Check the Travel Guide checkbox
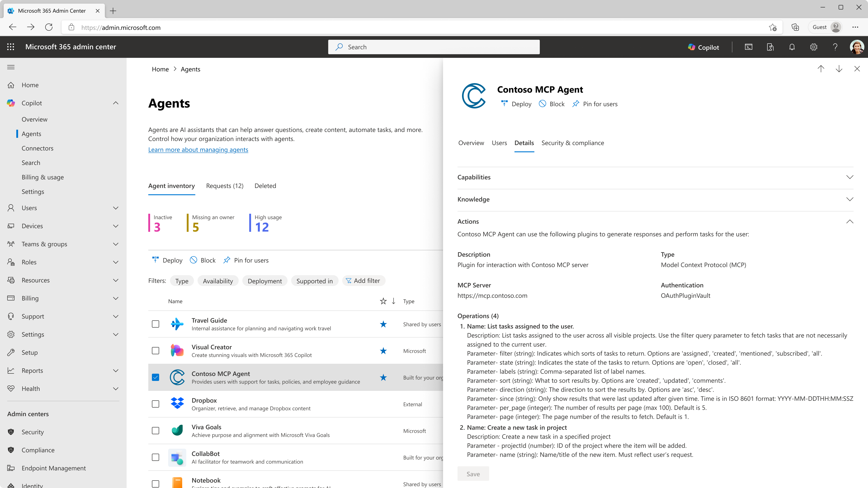868x488 pixels. coord(155,324)
